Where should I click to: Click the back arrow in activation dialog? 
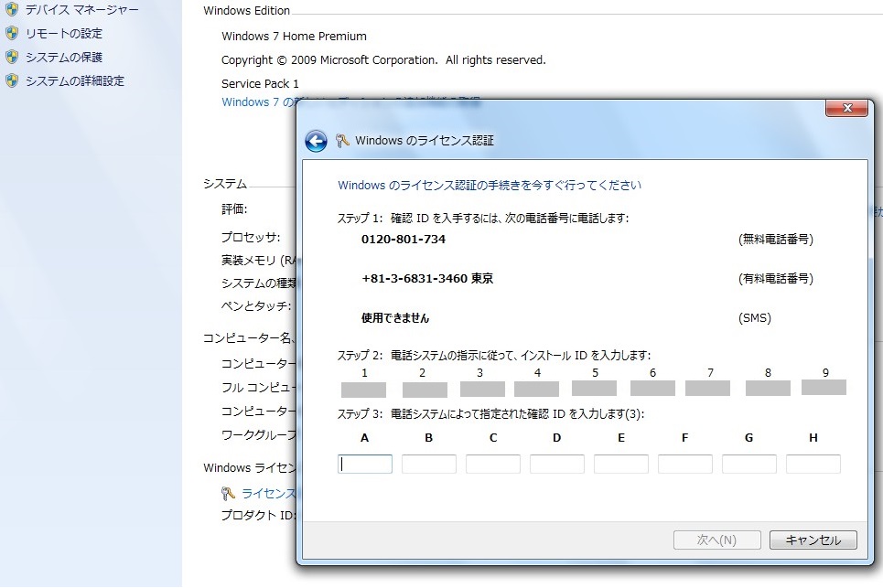click(x=316, y=141)
